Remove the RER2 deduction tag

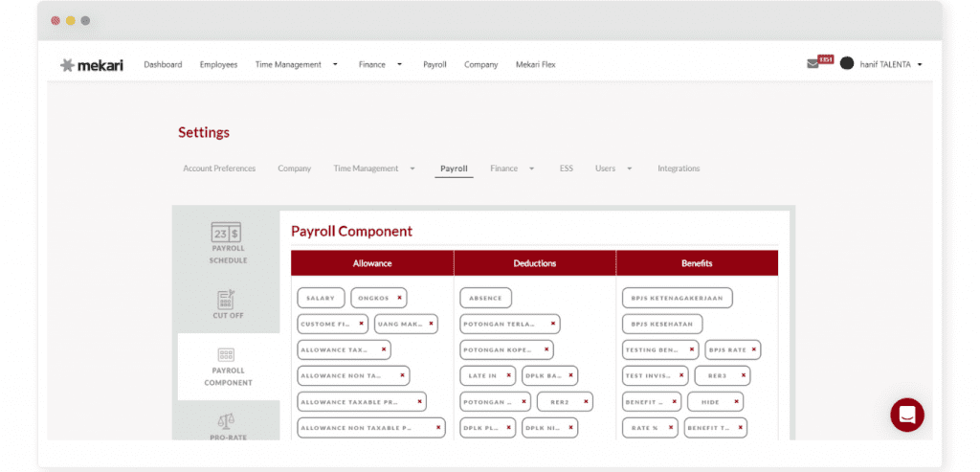click(x=586, y=402)
